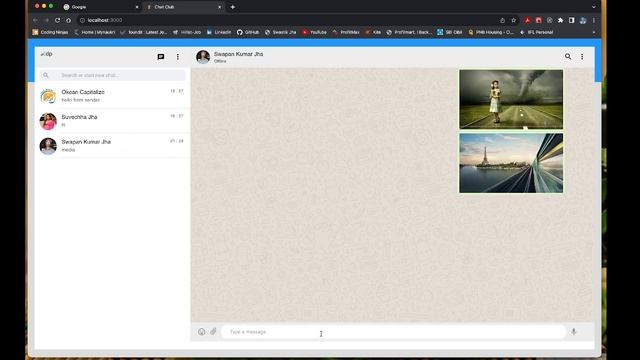The image size is (640, 360).
Task: Click the browser home button
Action: point(69,20)
